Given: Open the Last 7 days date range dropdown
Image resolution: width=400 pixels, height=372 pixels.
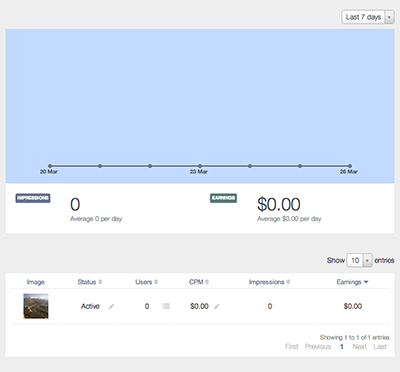Looking at the screenshot, I should [368, 17].
